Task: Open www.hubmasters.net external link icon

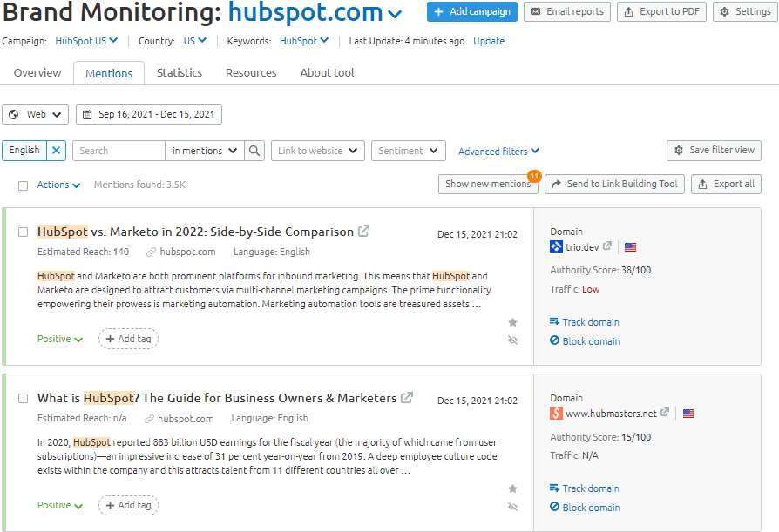Action: (665, 413)
